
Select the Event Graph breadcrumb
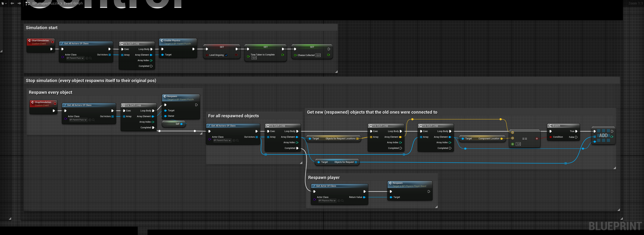(x=73, y=3)
